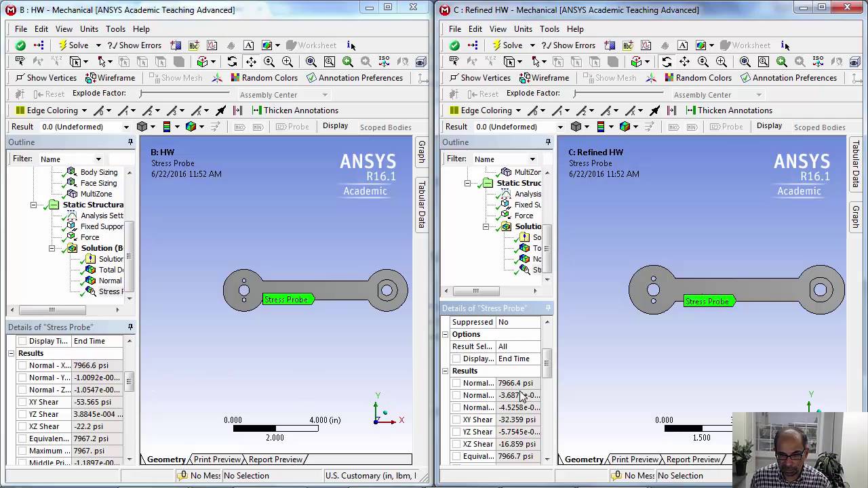Open Solve dropdown arrow in B: HW

[98, 45]
